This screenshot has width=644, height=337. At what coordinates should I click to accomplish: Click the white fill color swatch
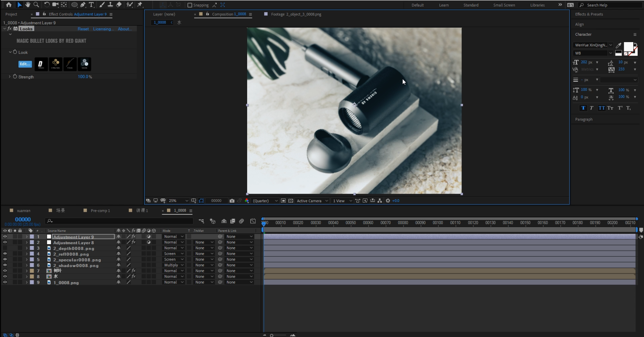(628, 47)
